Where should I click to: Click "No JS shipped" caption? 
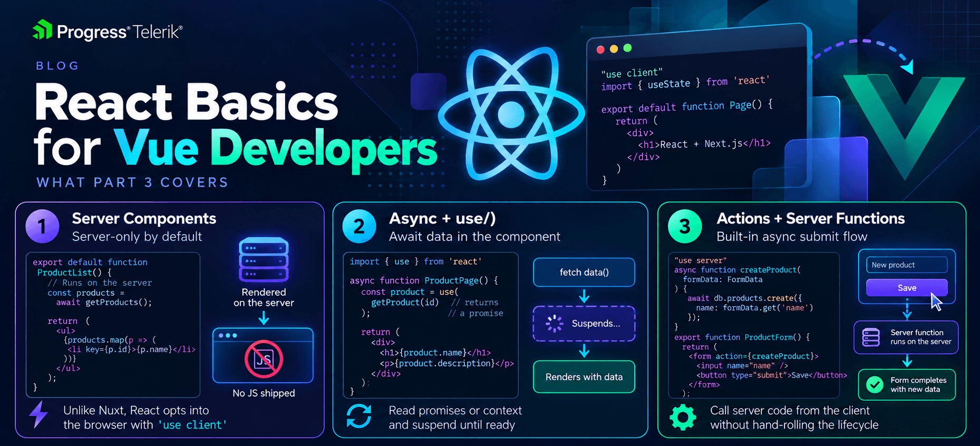tap(264, 393)
